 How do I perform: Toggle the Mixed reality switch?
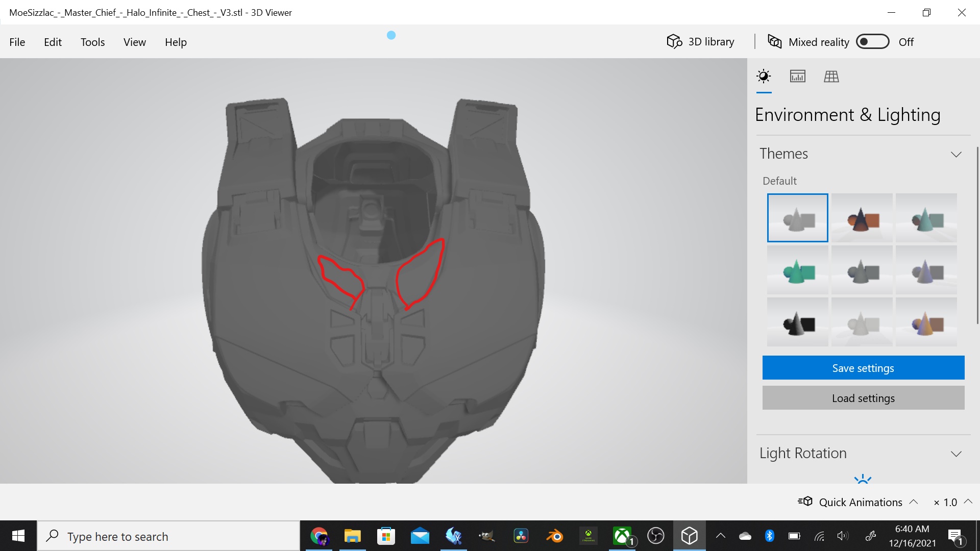tap(873, 42)
